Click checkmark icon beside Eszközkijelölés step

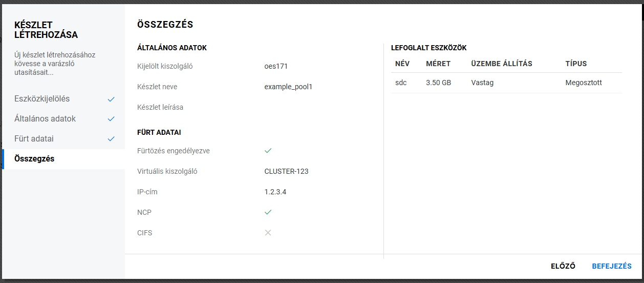111,99
